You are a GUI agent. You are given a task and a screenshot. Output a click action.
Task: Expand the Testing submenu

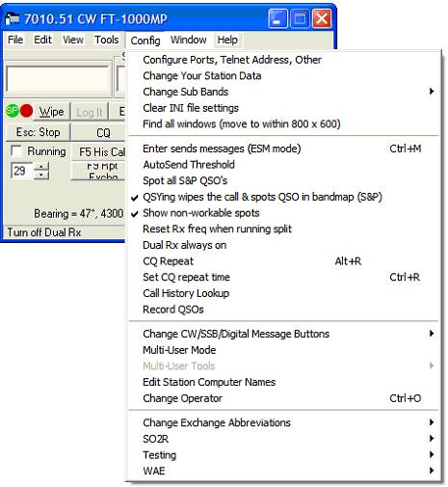283,454
